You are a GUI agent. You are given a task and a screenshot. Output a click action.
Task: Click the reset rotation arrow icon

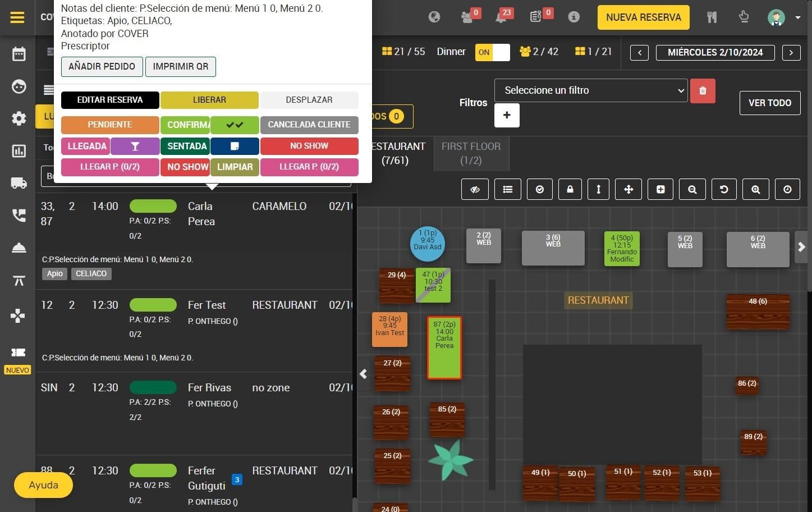(x=724, y=190)
